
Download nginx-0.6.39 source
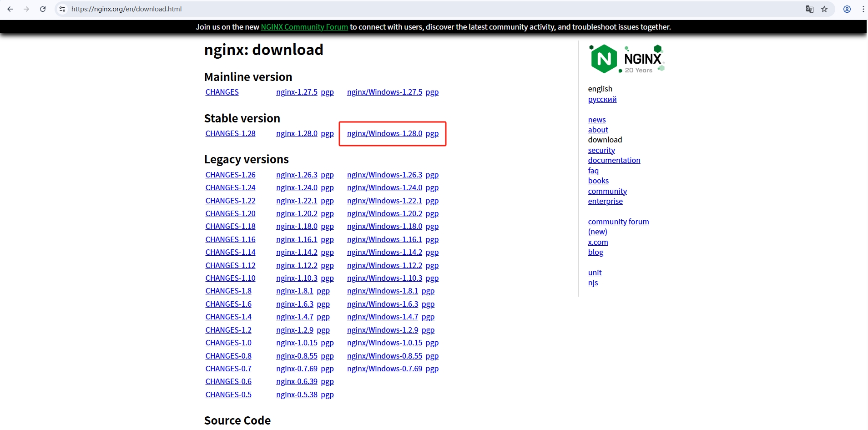coord(297,381)
